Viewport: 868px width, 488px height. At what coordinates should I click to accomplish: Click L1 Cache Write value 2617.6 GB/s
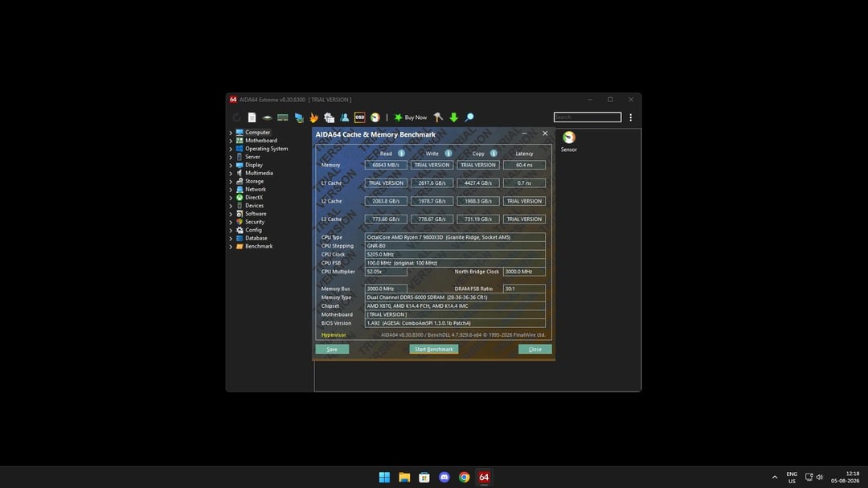click(x=432, y=182)
